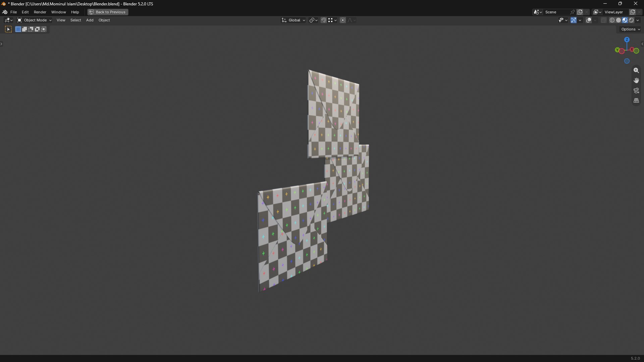Click the Back to Previous button
Screen dimensions: 644x362
click(108, 12)
